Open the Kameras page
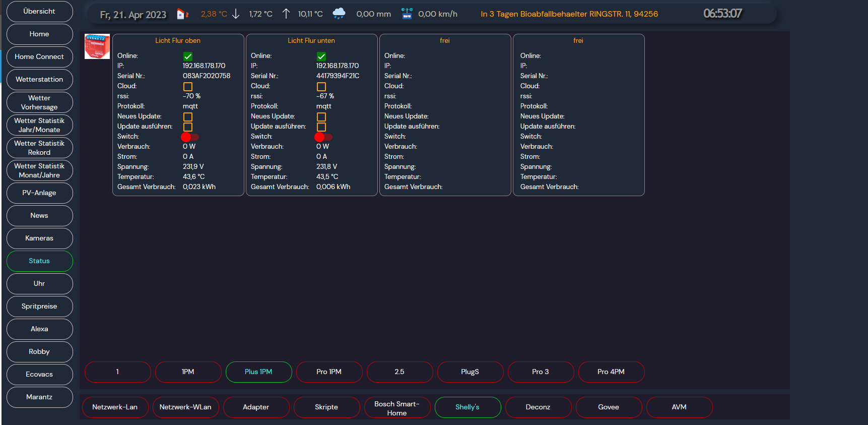Image resolution: width=868 pixels, height=425 pixels. tap(39, 238)
